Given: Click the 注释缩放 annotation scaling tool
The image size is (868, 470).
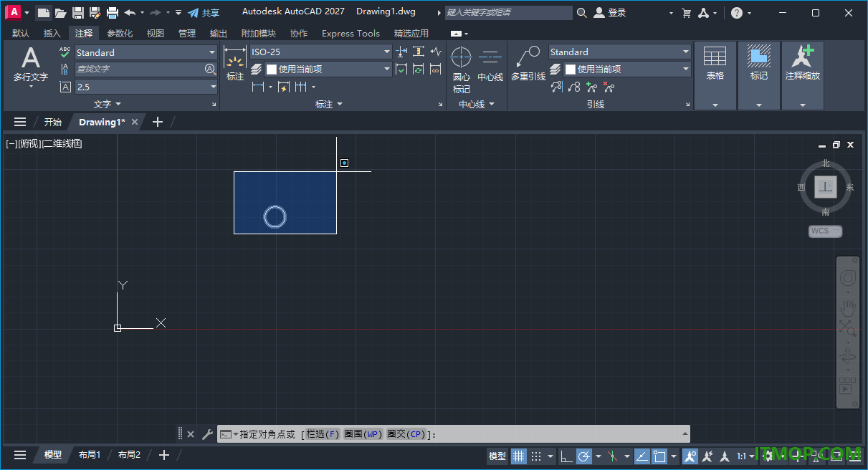Looking at the screenshot, I should tap(802, 63).
